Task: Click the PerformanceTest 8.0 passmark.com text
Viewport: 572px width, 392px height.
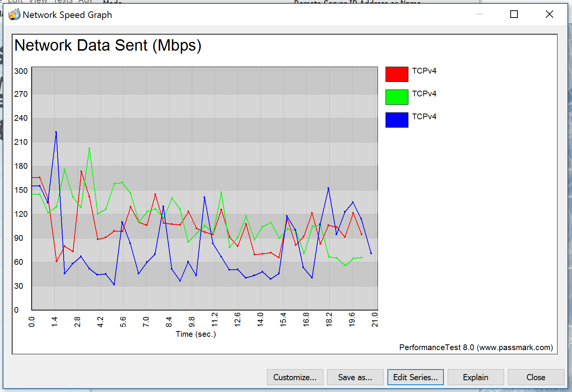Action: coord(476,347)
